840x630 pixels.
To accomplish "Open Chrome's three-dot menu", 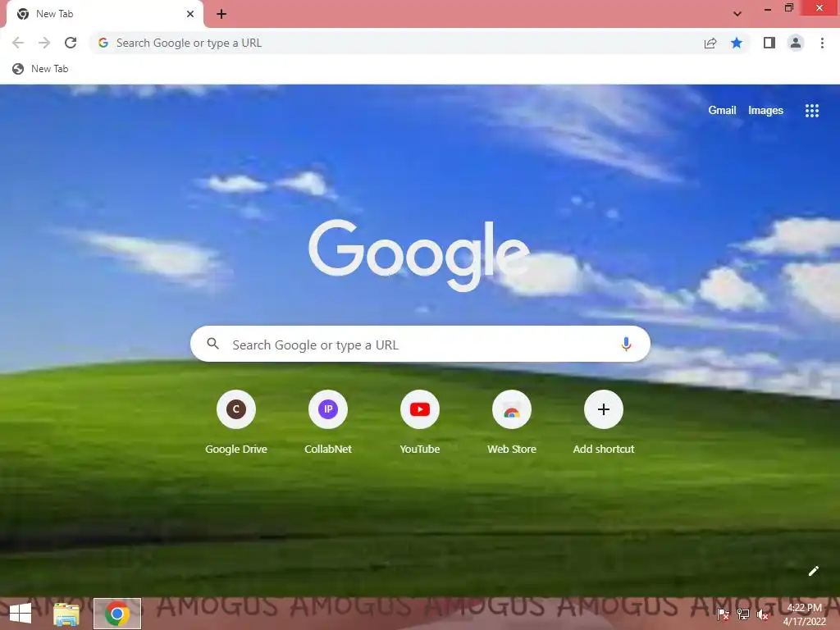I will pos(822,43).
